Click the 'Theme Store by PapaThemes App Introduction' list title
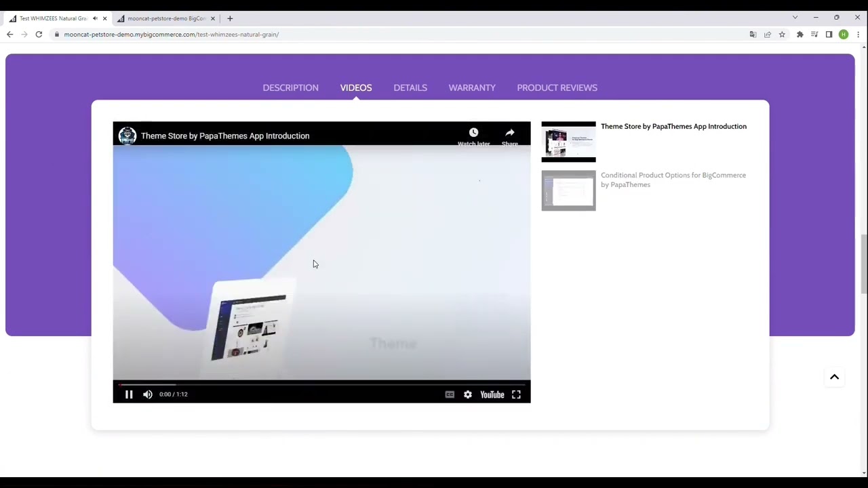868x488 pixels. (673, 126)
